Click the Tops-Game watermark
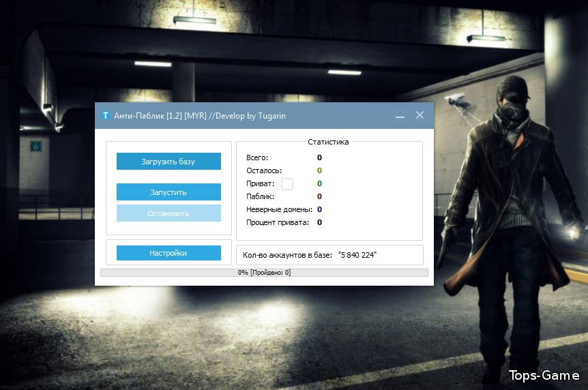Screen dimensions: 588x390 (544, 376)
